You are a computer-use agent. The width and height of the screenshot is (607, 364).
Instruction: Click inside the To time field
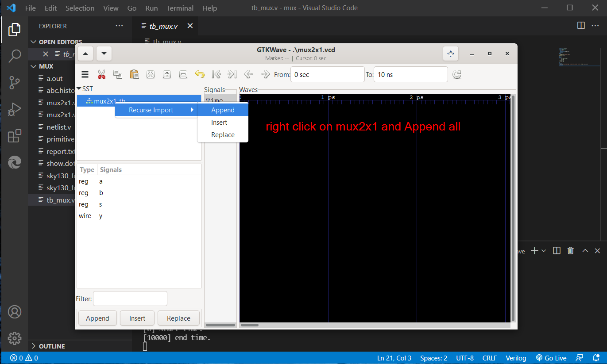click(x=411, y=74)
